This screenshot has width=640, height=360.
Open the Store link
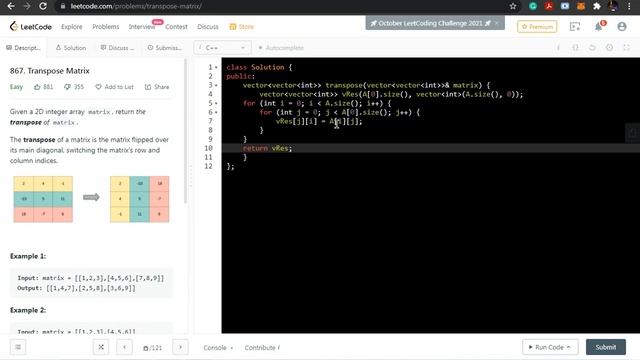pyautogui.click(x=242, y=27)
